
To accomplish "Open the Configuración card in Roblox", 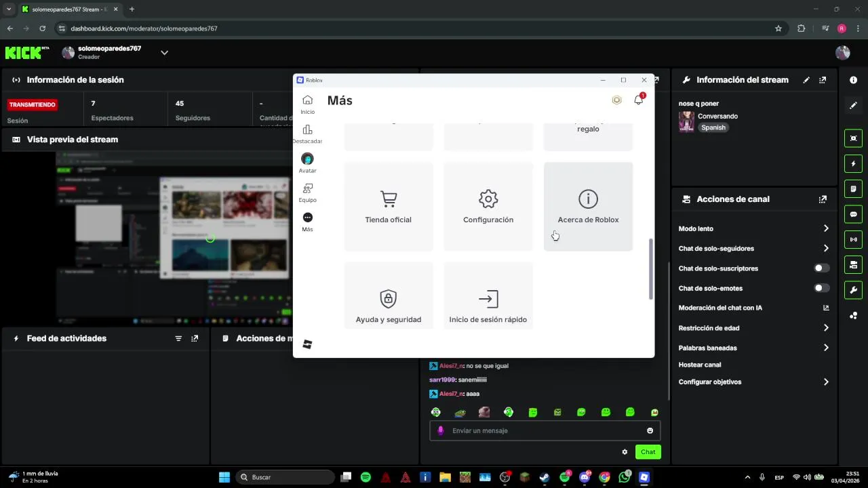I will [x=488, y=206].
